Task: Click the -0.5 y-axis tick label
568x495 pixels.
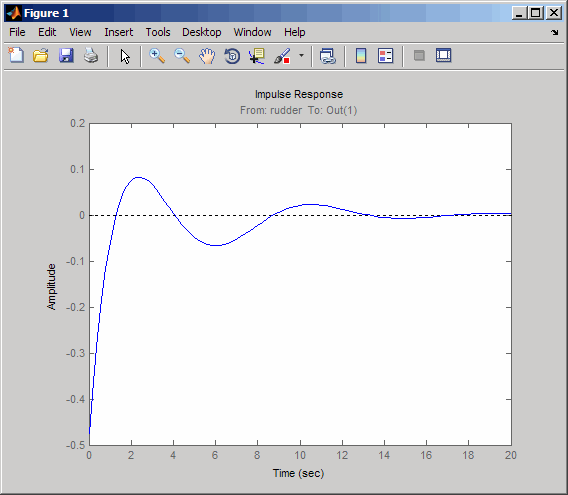Action: point(75,445)
